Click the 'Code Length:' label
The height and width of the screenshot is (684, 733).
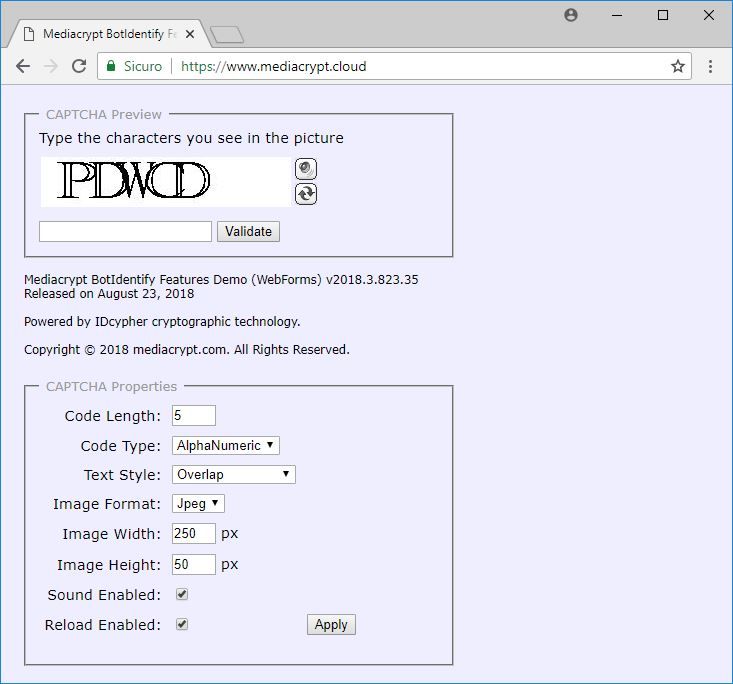[113, 416]
